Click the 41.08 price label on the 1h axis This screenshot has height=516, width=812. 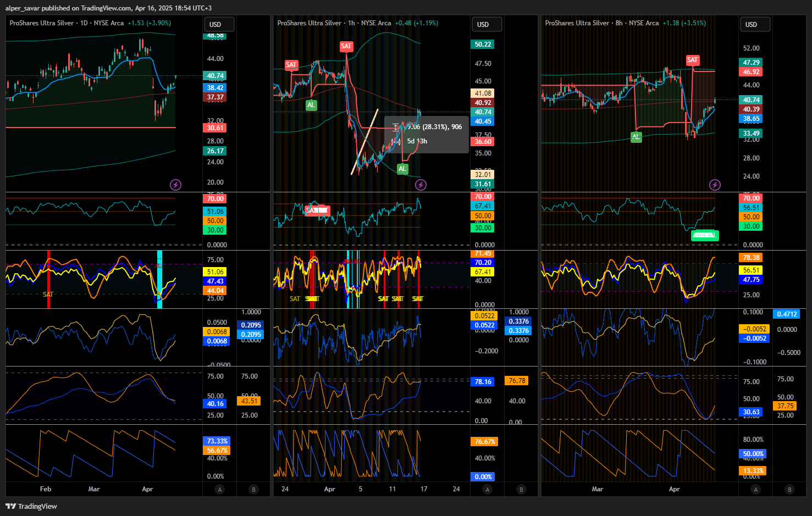coord(483,93)
